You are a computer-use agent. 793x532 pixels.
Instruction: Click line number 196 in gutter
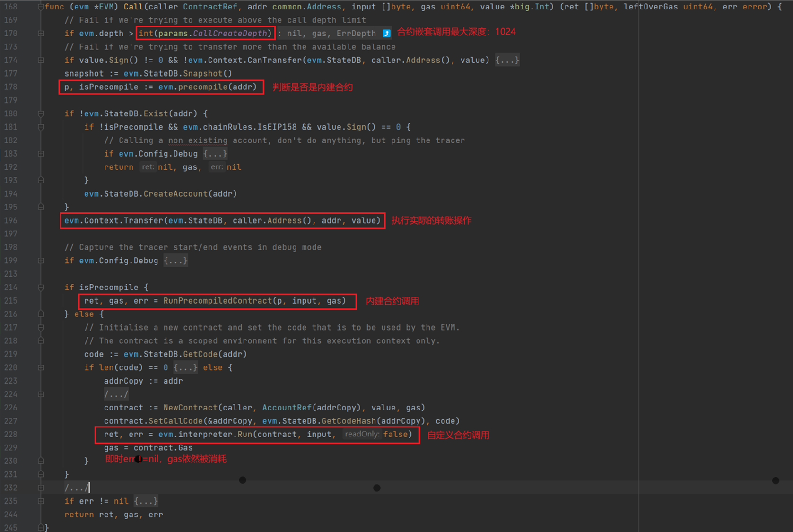pyautogui.click(x=10, y=220)
